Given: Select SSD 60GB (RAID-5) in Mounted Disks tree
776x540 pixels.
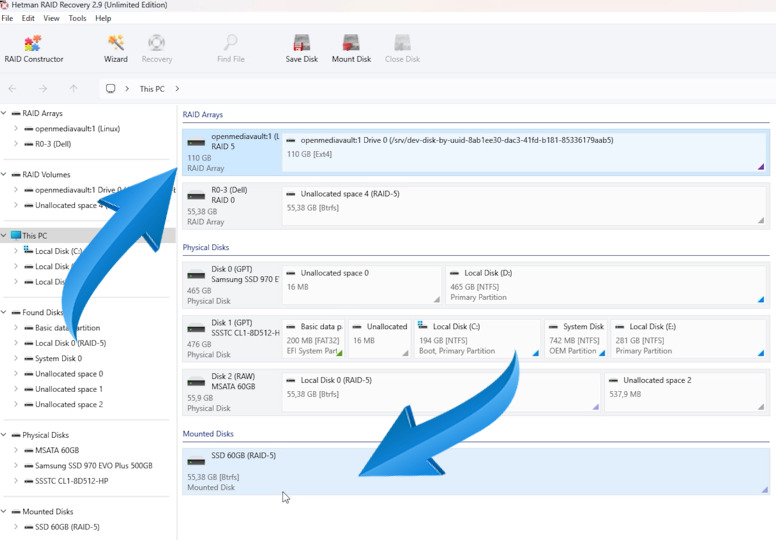Looking at the screenshot, I should tap(67, 527).
